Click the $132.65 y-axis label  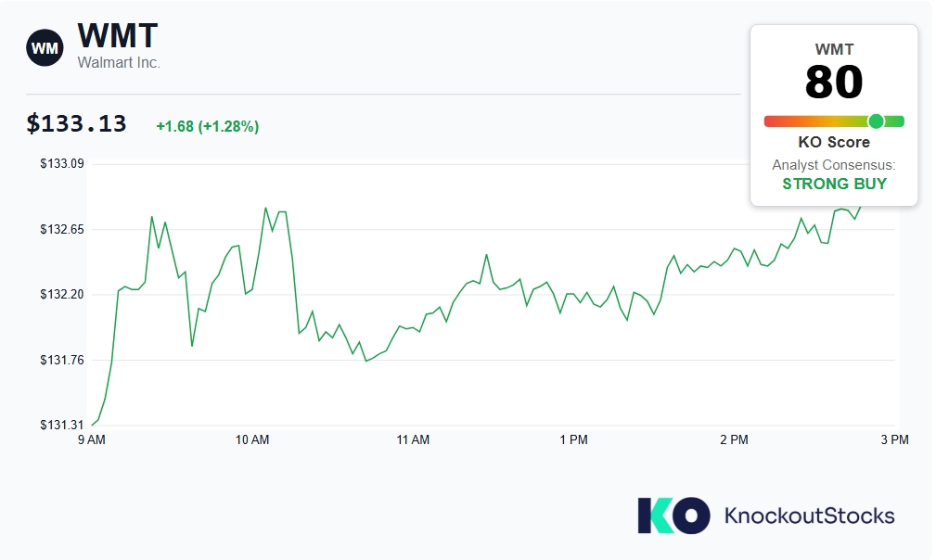click(x=62, y=230)
